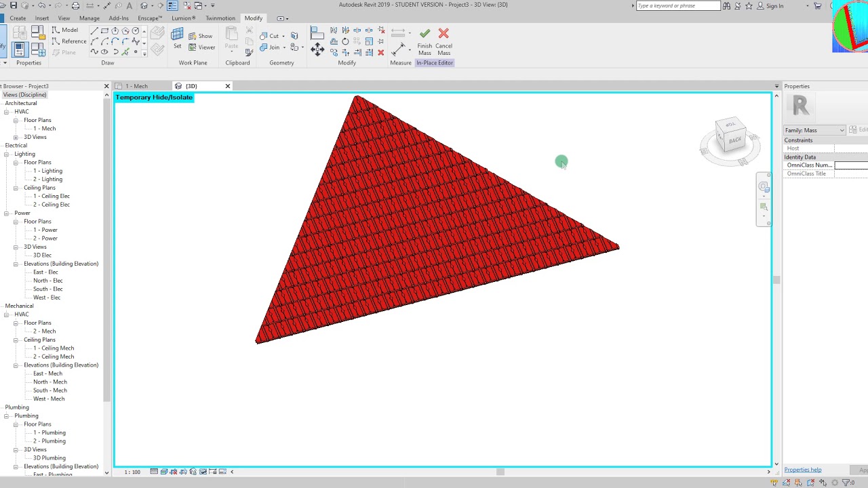Open the 1 - Mech floor plan in browser

click(x=45, y=129)
